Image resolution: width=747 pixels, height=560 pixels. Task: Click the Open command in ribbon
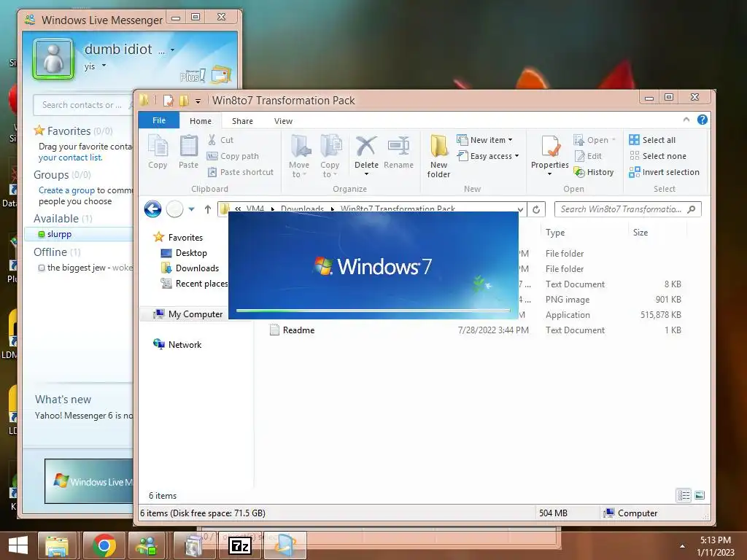pos(595,140)
